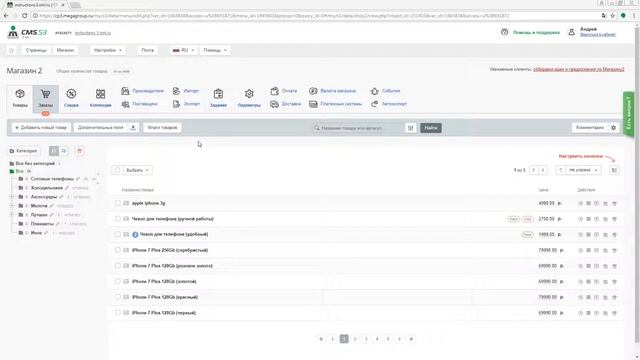Click edit pencil for Сотовые телефоны category
Viewport: 640px width, 360px height.
pyautogui.click(x=78, y=179)
